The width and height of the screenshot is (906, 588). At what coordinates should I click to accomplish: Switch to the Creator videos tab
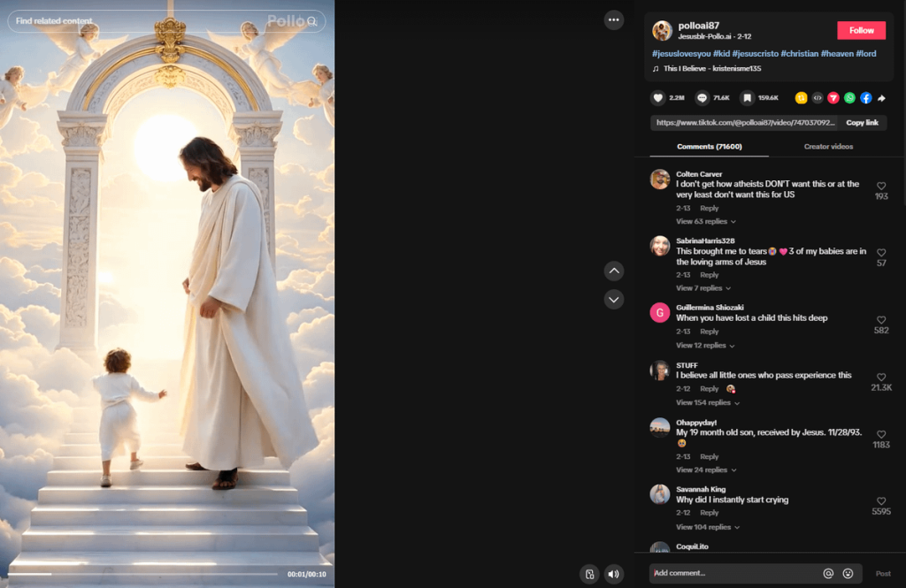click(828, 147)
